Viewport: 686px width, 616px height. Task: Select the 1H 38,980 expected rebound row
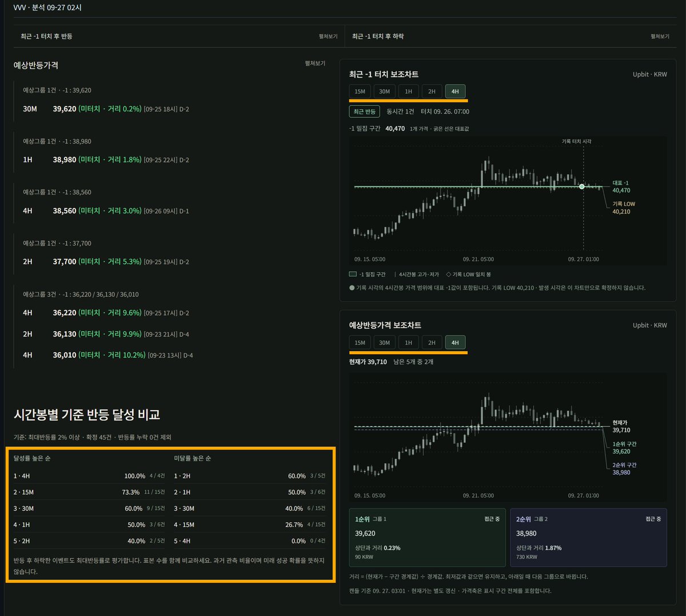(x=106, y=160)
